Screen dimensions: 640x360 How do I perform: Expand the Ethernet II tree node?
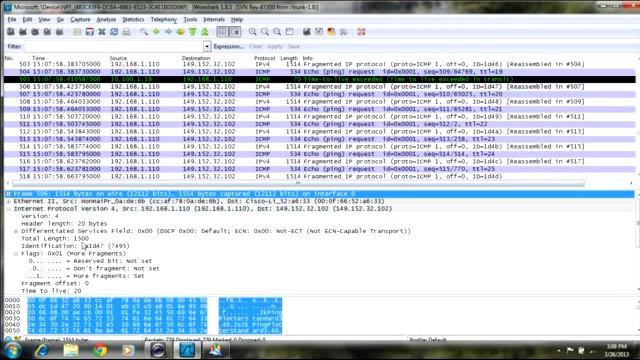8,201
